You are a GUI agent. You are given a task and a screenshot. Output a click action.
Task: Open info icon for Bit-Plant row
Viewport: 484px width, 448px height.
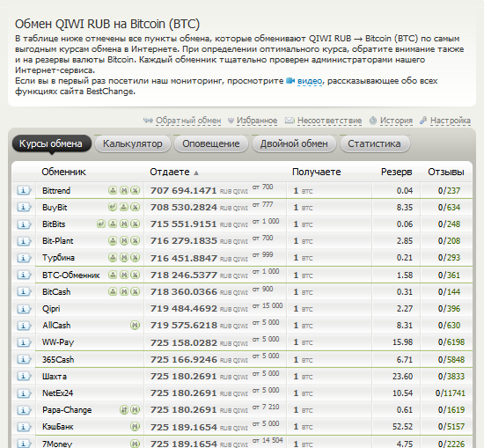pyautogui.click(x=24, y=241)
